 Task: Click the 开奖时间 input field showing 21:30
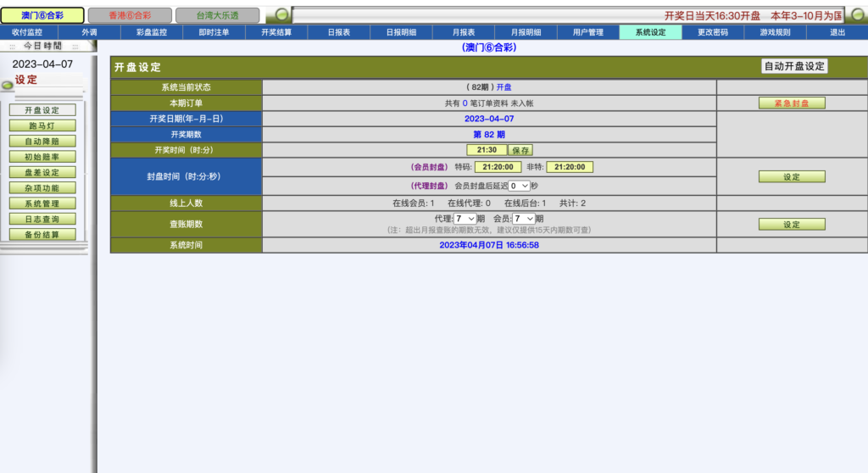click(486, 150)
